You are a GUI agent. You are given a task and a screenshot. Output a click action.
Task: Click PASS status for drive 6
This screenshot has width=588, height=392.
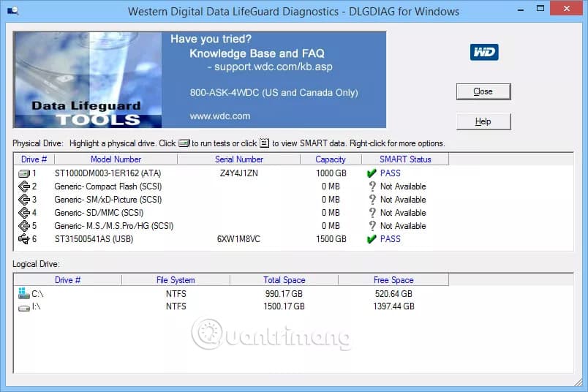tap(391, 239)
